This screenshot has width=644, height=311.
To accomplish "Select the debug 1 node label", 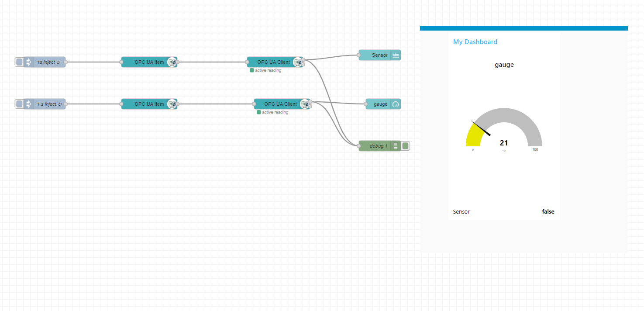I will tap(378, 146).
